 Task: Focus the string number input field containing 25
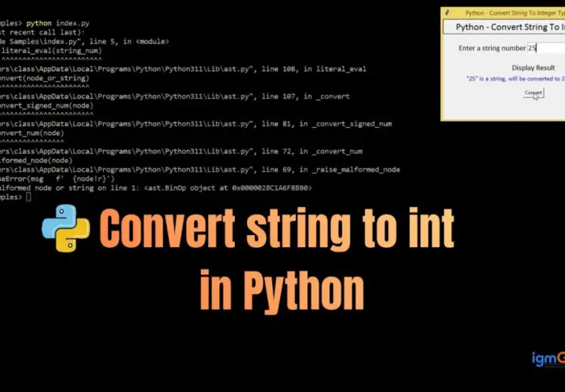546,48
